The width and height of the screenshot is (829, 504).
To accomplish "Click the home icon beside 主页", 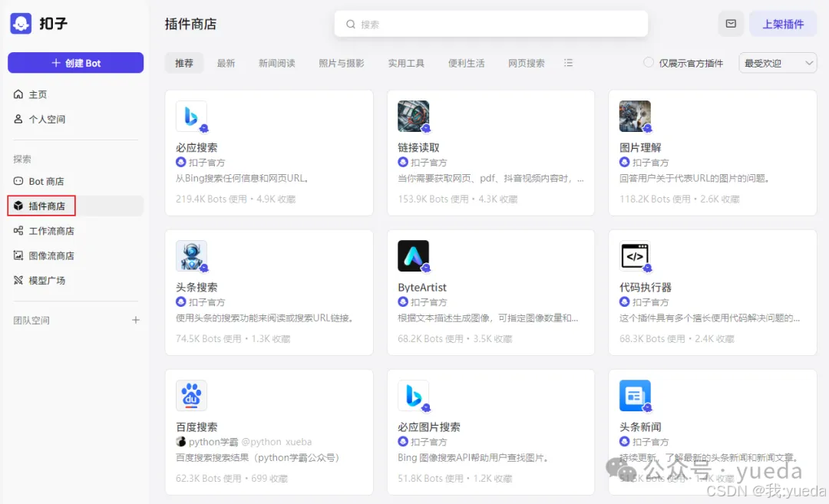I will [x=18, y=94].
